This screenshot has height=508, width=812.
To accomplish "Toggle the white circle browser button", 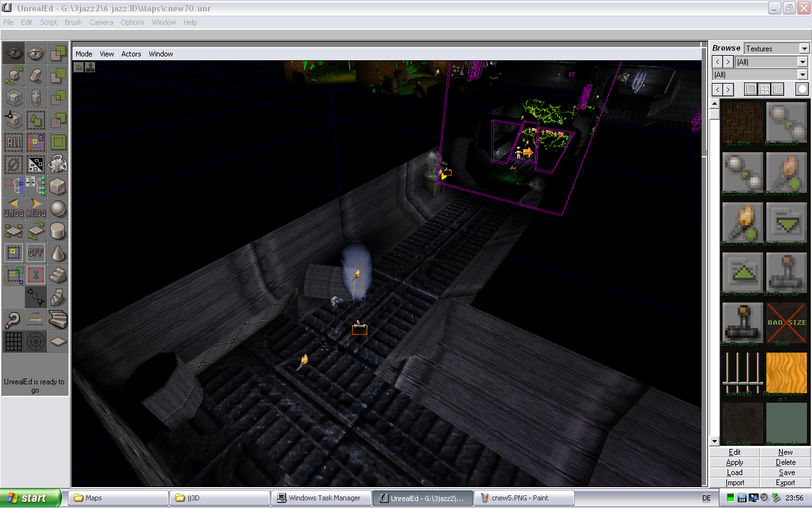I will point(802,89).
